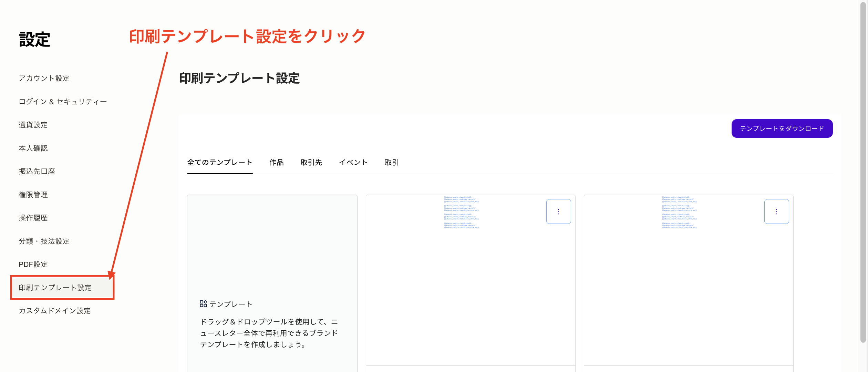The height and width of the screenshot is (372, 868).
Task: Open カスタムドメイン設定 settings page
Action: pos(55,311)
